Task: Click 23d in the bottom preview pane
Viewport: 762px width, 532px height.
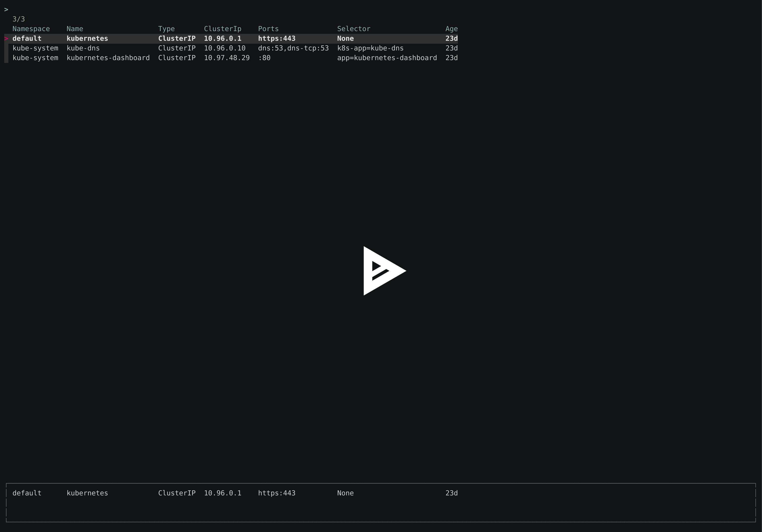Action: click(x=452, y=493)
